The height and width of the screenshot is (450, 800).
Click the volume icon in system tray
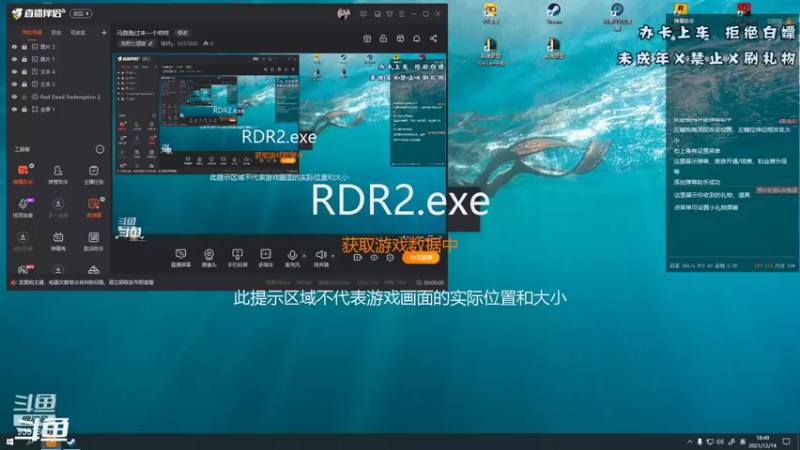tap(720, 442)
